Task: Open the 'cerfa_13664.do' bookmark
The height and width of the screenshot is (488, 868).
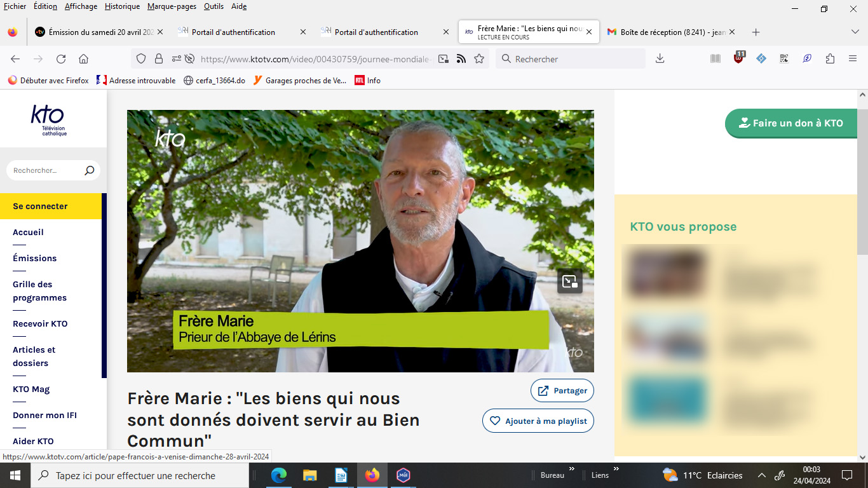Action: click(x=214, y=81)
